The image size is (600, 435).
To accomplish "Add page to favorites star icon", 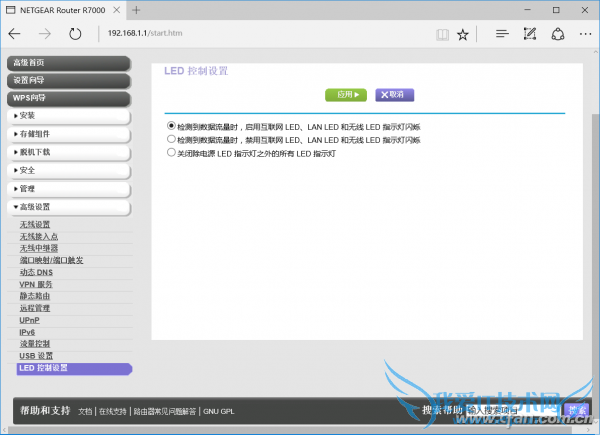I will (x=463, y=35).
